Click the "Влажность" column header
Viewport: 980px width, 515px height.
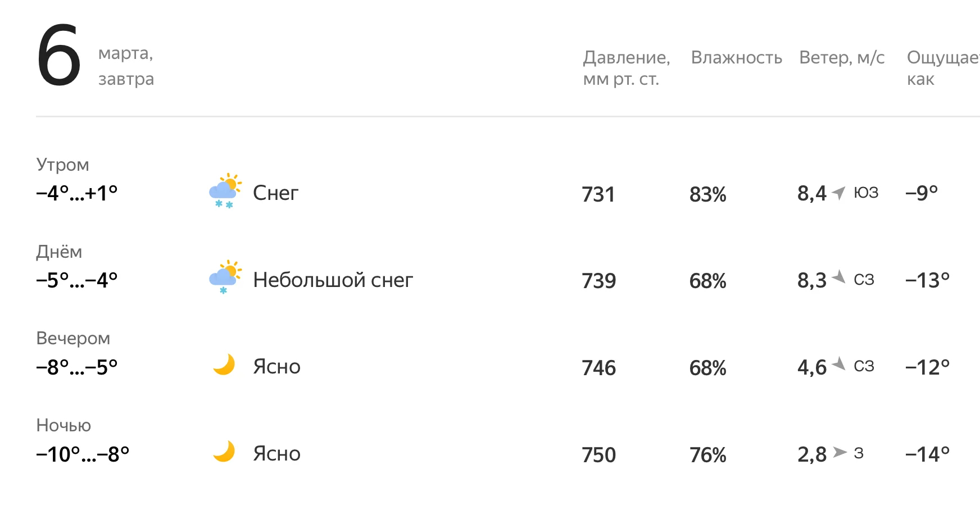tap(736, 57)
